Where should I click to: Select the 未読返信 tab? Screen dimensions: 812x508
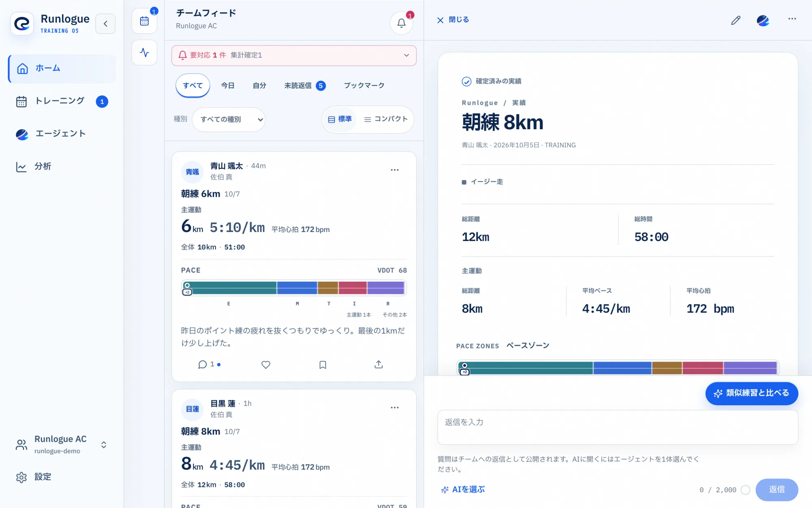pos(305,85)
